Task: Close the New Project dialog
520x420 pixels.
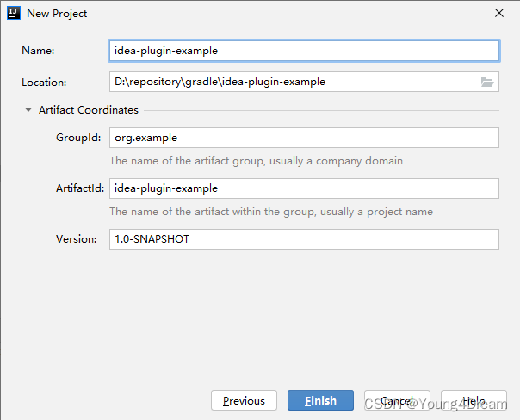Action: tap(499, 13)
